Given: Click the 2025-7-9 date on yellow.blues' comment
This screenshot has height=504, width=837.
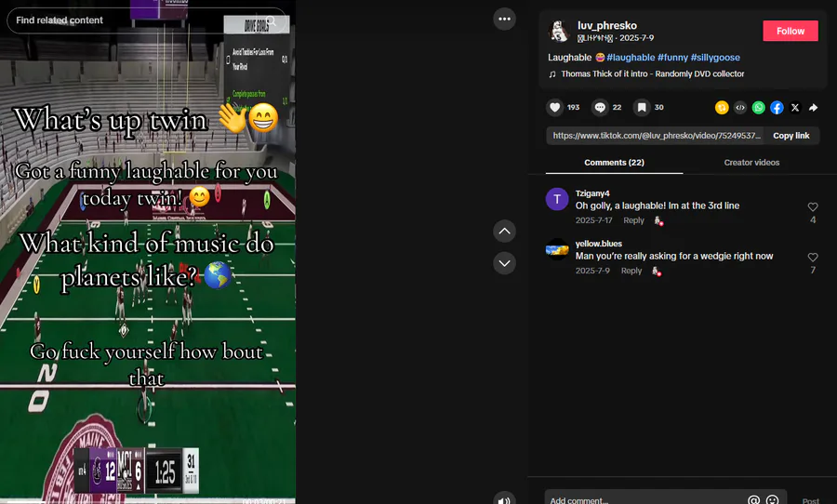Looking at the screenshot, I should pyautogui.click(x=592, y=271).
